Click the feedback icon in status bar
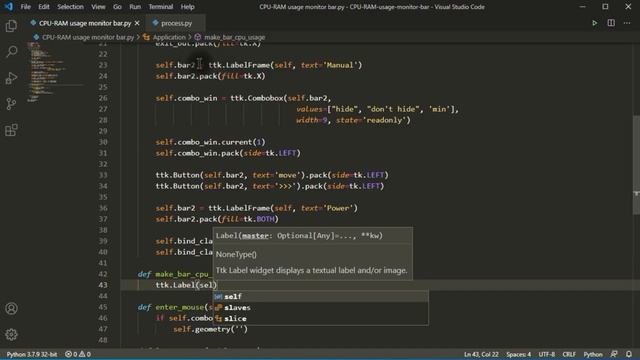 (614, 354)
